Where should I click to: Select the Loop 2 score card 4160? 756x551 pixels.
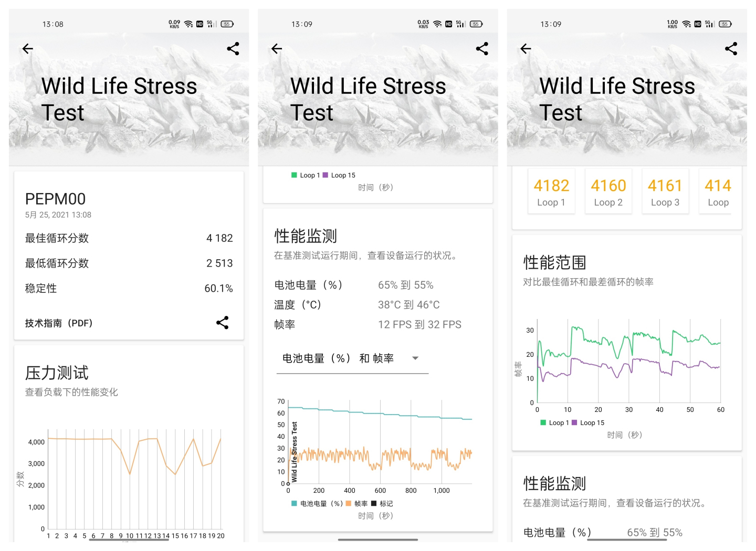608,192
